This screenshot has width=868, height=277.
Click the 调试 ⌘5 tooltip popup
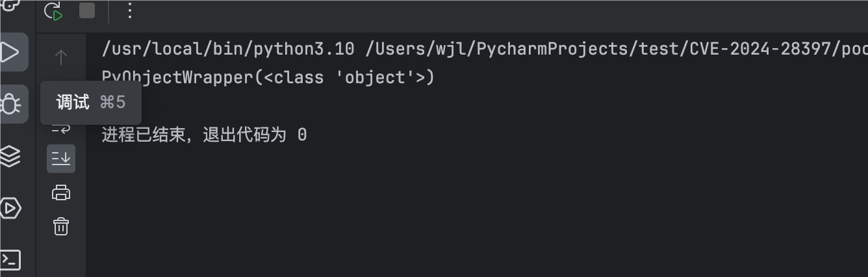[91, 102]
